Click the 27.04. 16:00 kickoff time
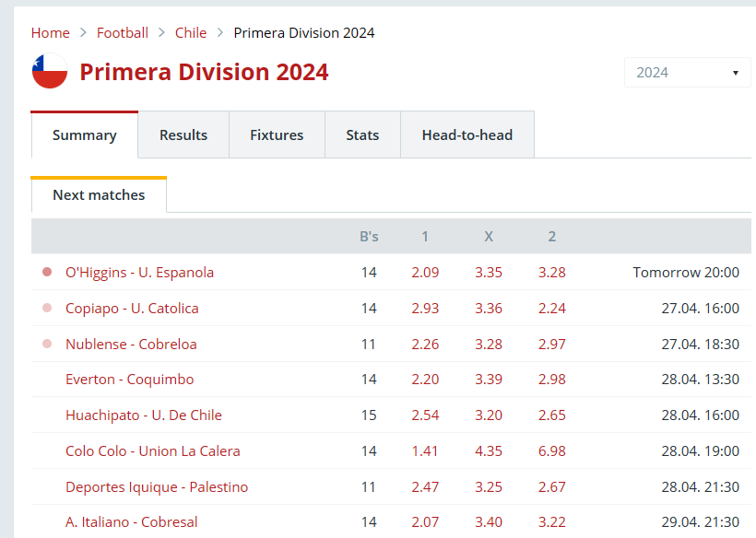Image resolution: width=756 pixels, height=538 pixels. click(x=700, y=309)
